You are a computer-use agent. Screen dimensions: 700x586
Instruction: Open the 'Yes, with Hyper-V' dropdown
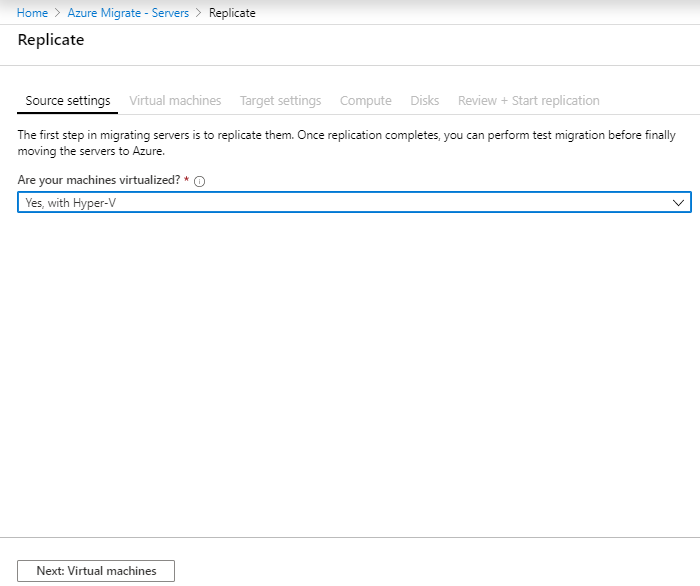pos(354,202)
